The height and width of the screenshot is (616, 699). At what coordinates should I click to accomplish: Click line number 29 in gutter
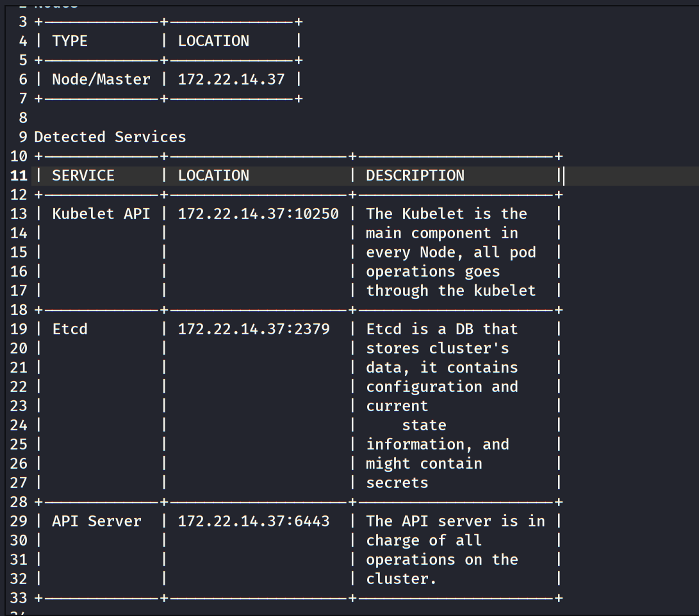click(19, 521)
